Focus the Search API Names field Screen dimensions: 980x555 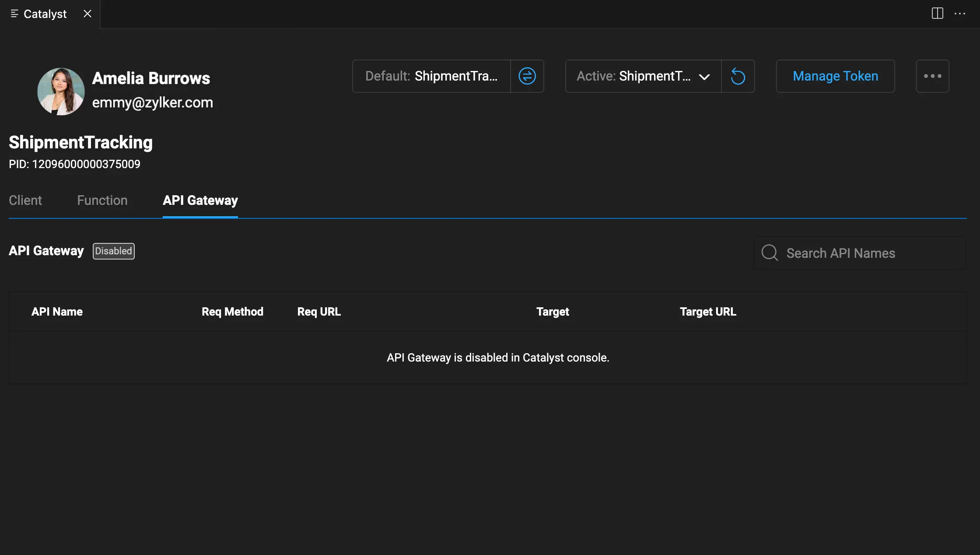click(x=860, y=253)
